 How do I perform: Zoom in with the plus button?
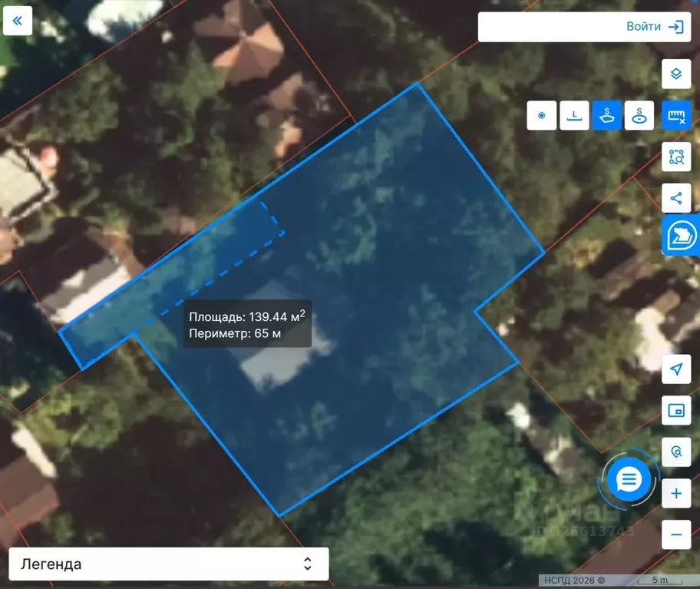click(676, 493)
